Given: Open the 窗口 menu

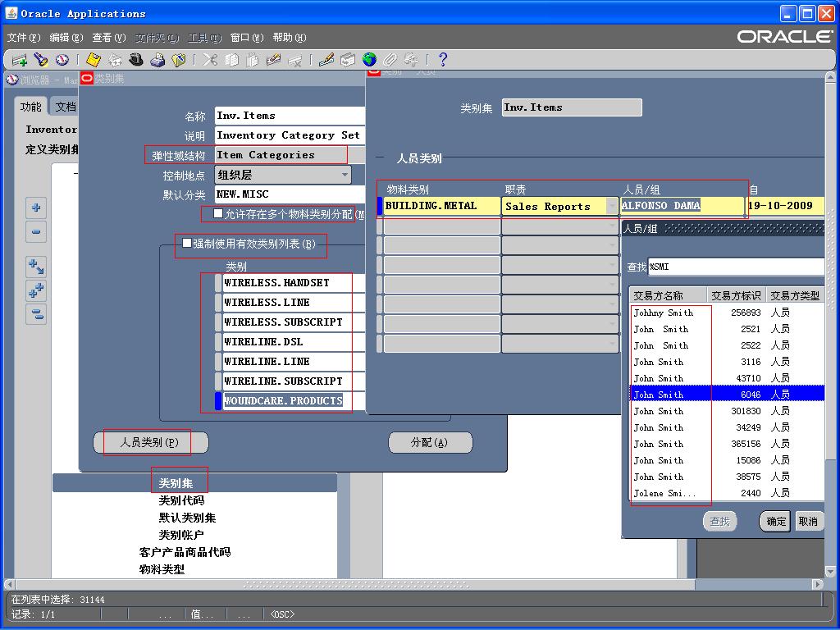Looking at the screenshot, I should [247, 38].
